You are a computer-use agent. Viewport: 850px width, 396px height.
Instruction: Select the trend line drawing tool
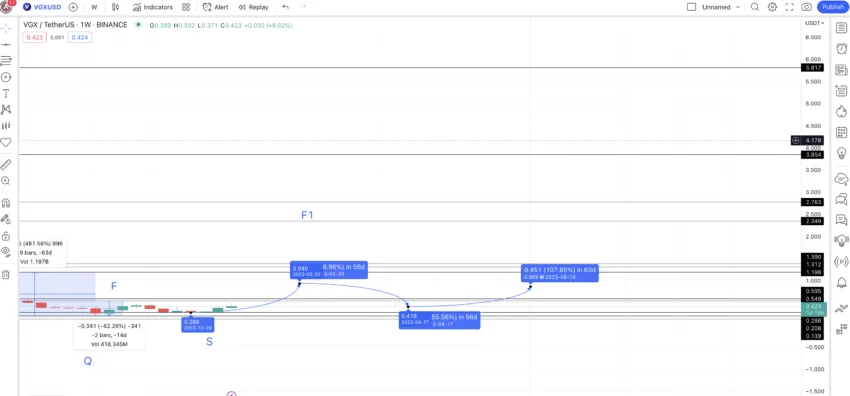coord(6,44)
